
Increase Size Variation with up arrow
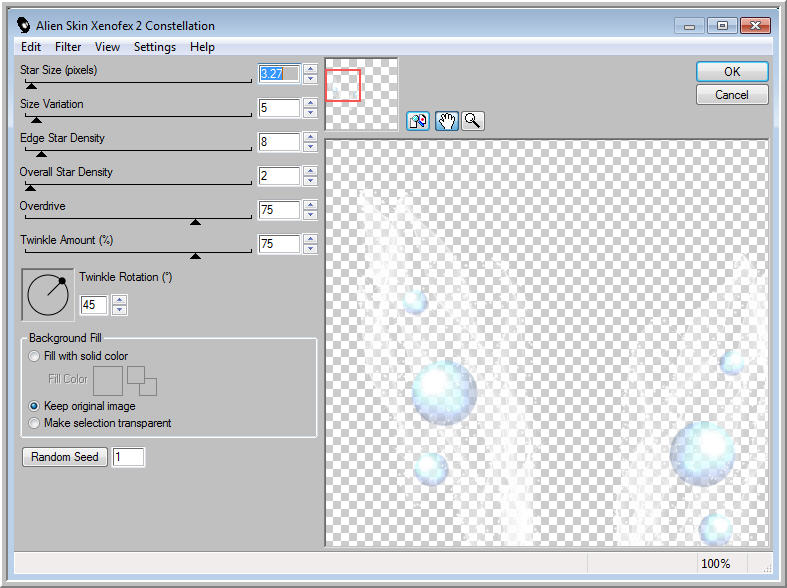(310, 103)
